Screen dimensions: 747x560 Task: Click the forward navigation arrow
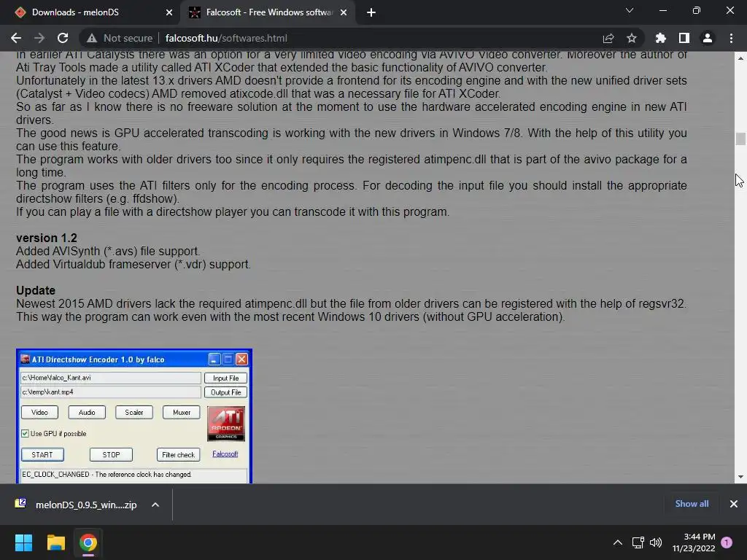[39, 38]
